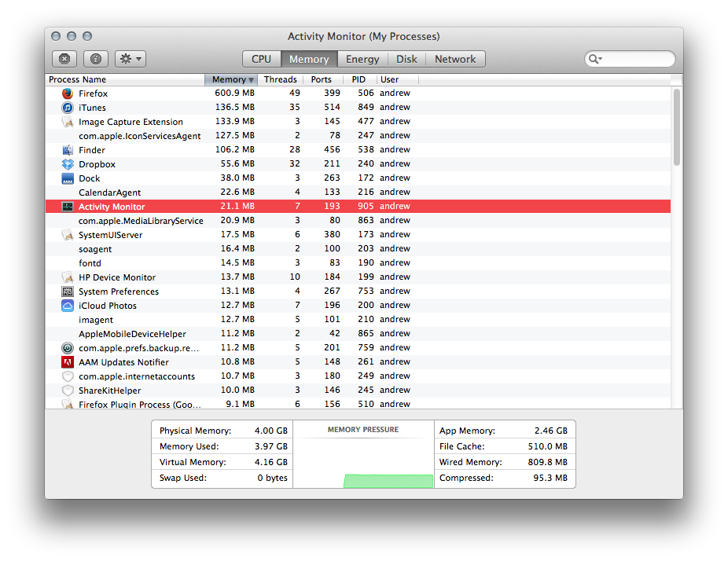Click the Dock process icon
This screenshot has height=561, width=728.
67,178
